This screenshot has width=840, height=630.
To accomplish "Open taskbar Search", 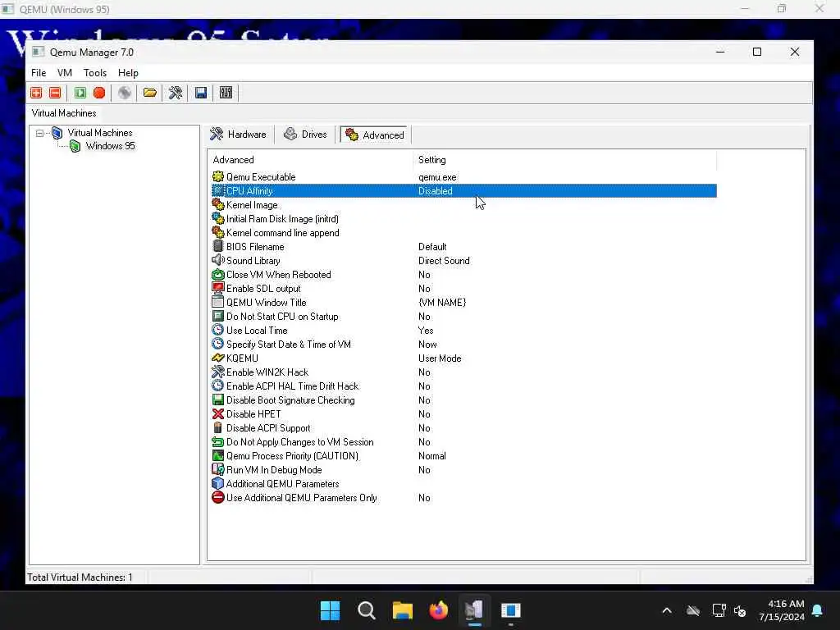I will coord(367,610).
